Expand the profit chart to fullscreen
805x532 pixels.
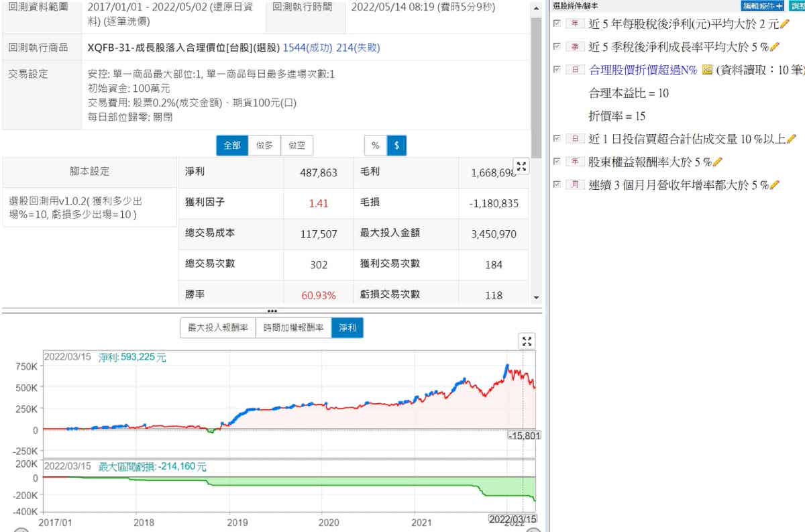tap(528, 341)
